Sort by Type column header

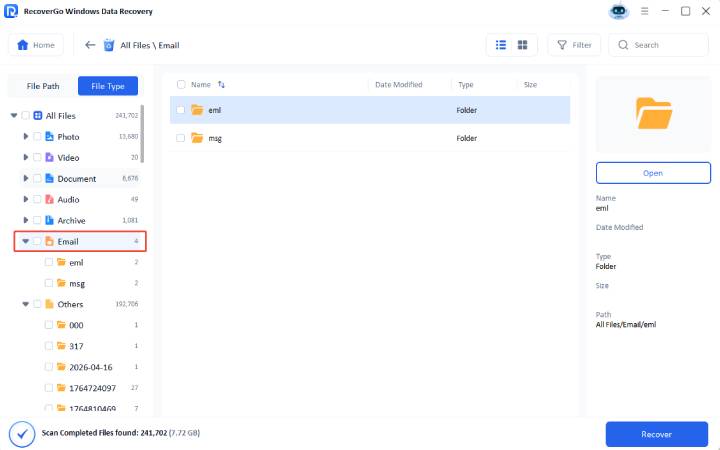[466, 84]
